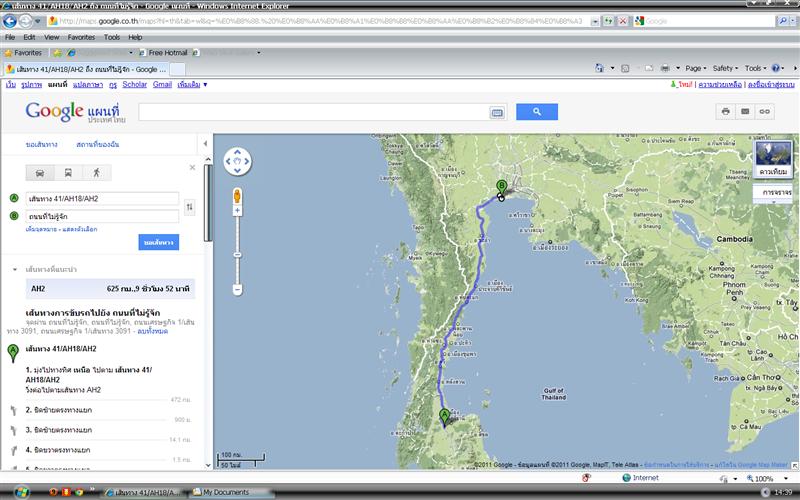800x500 pixels.
Task: Collapse the suggested routes section
Action: click(x=14, y=269)
